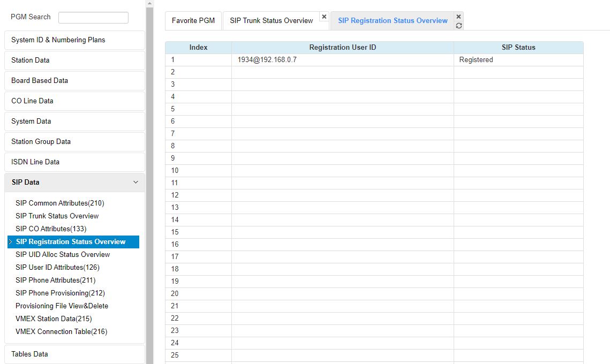Expand the CO Line Data section
The height and width of the screenshot is (364, 610).
[x=74, y=101]
